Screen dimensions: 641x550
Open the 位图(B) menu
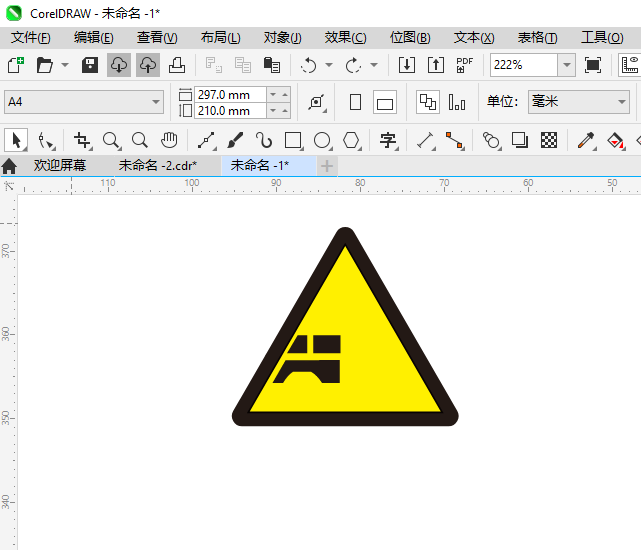point(410,38)
